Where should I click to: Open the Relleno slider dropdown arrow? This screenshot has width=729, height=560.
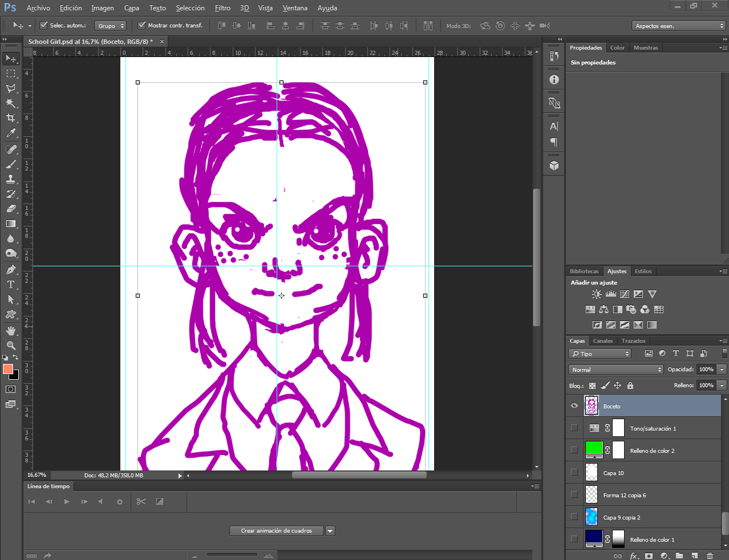point(722,385)
